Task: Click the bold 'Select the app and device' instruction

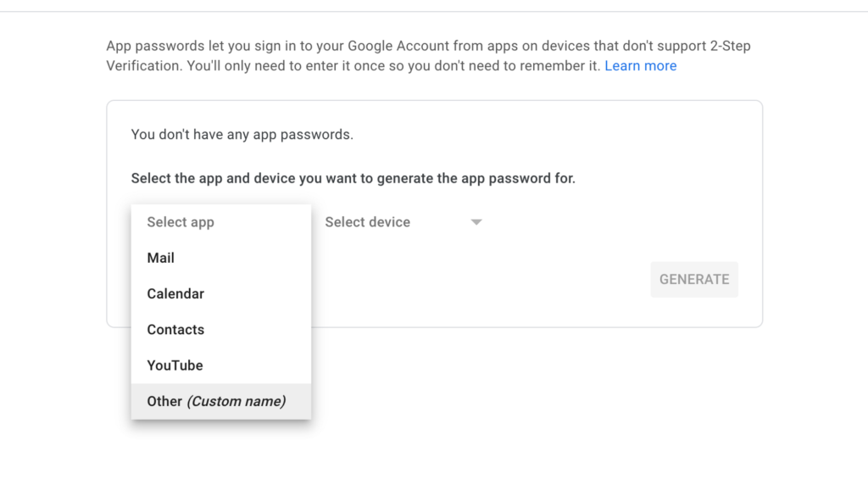Action: (x=353, y=179)
